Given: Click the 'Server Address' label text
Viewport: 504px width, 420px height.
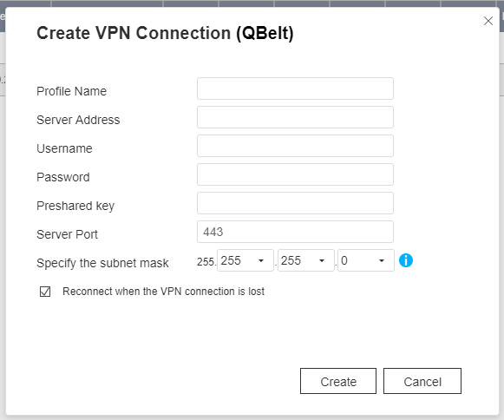Looking at the screenshot, I should [78, 120].
